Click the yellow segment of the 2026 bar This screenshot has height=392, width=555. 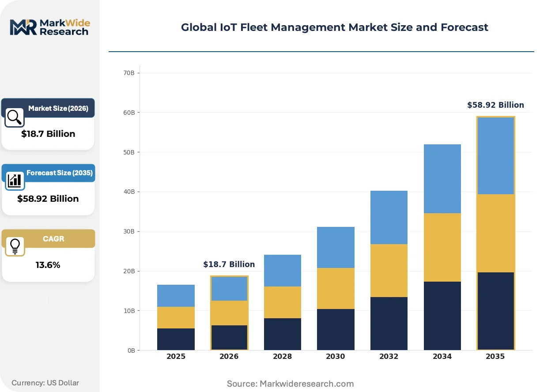coord(229,313)
